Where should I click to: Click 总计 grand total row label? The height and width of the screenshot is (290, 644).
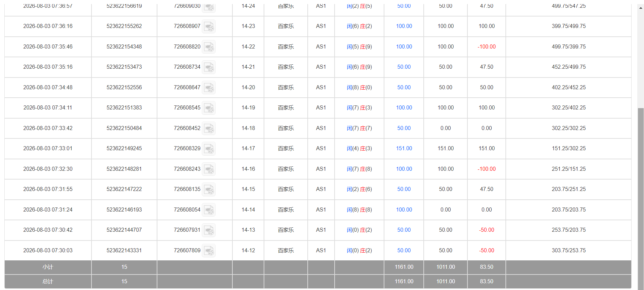[x=48, y=282]
